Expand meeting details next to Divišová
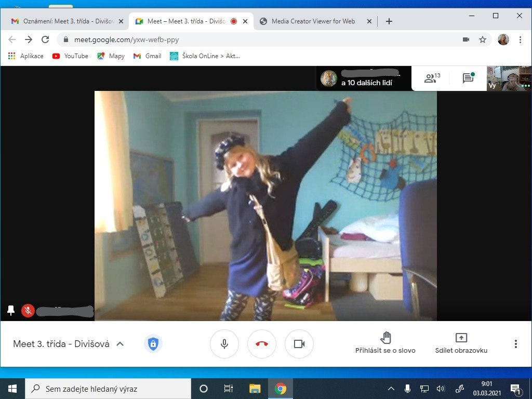Image resolution: width=532 pixels, height=399 pixels. pyautogui.click(x=120, y=344)
